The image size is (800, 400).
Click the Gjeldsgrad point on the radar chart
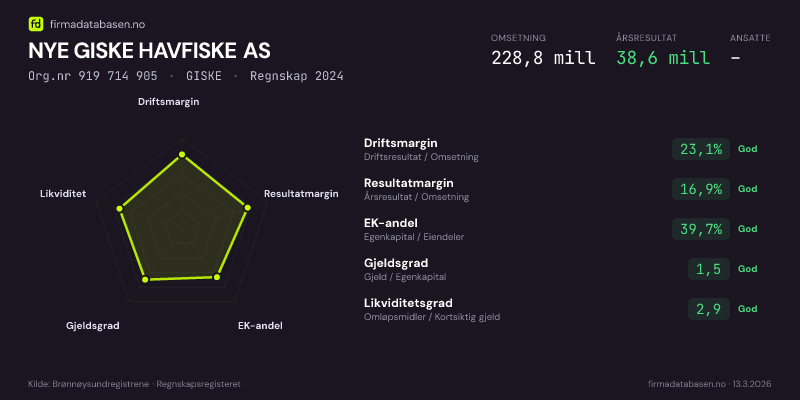[146, 279]
